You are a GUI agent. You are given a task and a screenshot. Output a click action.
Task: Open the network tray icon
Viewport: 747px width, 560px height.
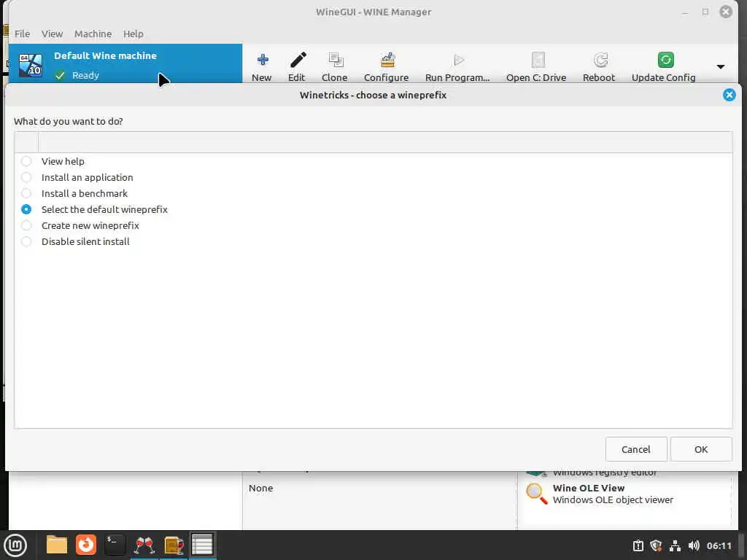(675, 545)
